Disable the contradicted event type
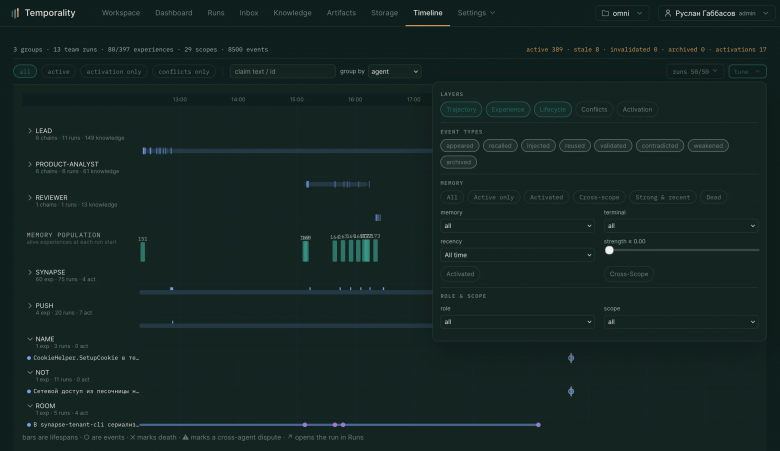The image size is (780, 451). coord(660,146)
